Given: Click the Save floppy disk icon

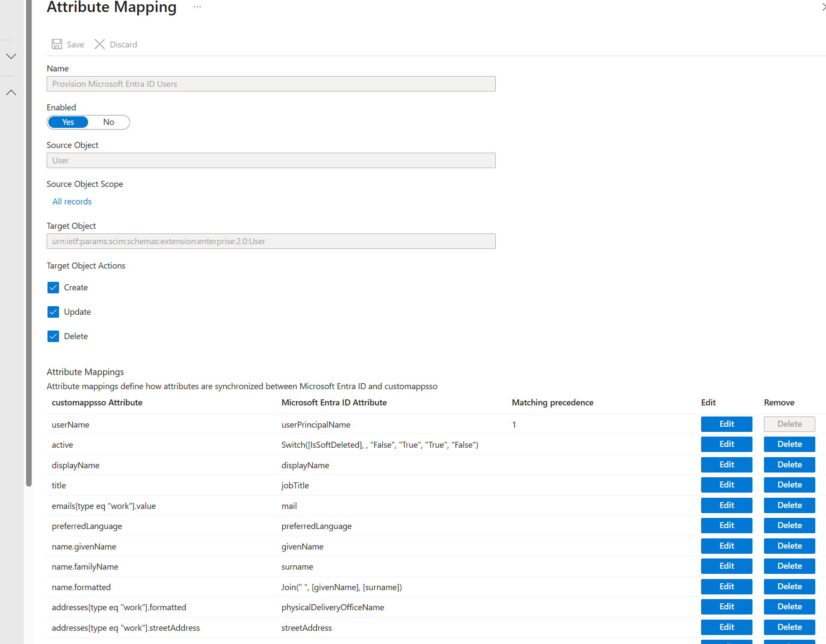Looking at the screenshot, I should click(x=57, y=44).
